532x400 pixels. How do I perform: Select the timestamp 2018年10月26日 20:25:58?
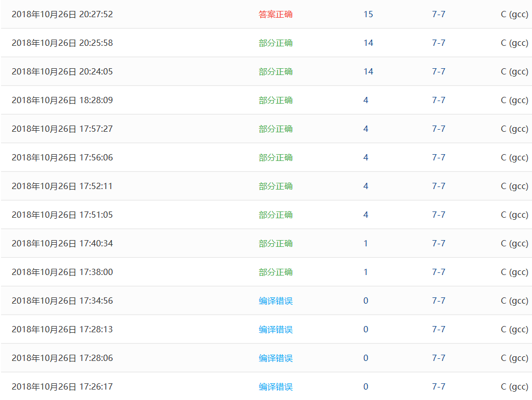click(x=62, y=43)
